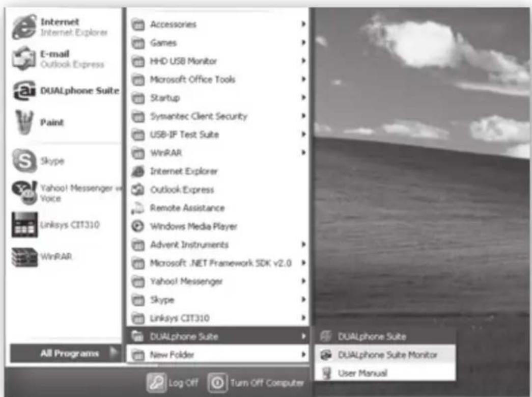The image size is (532, 397).
Task: Click the Log Off key icon
Action: (x=156, y=383)
